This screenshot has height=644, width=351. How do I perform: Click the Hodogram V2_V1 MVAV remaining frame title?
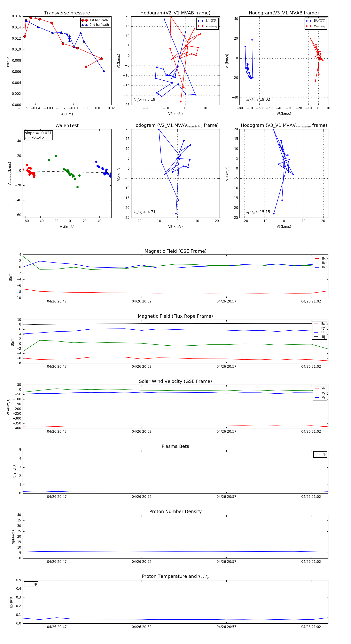coord(175,125)
